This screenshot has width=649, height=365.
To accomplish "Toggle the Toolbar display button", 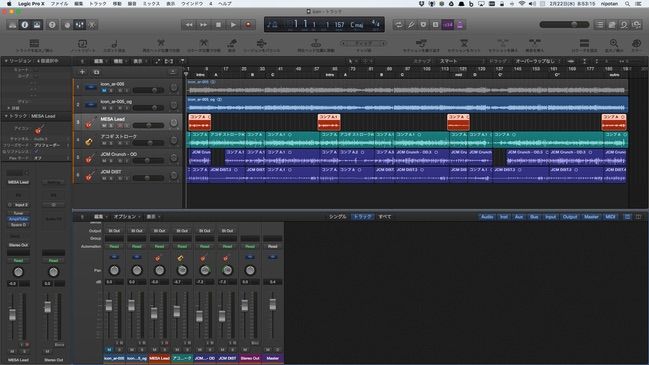I will (x=37, y=25).
